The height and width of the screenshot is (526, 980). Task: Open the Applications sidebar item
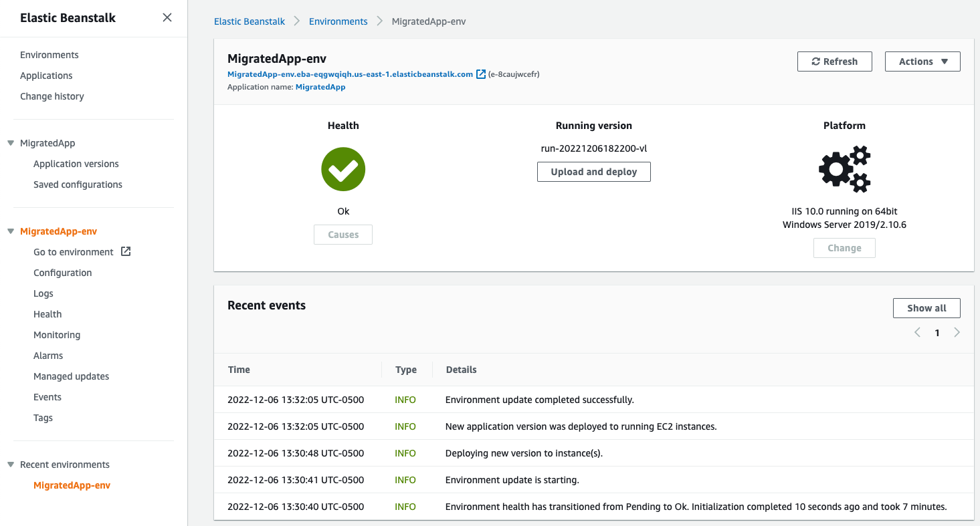coord(46,76)
